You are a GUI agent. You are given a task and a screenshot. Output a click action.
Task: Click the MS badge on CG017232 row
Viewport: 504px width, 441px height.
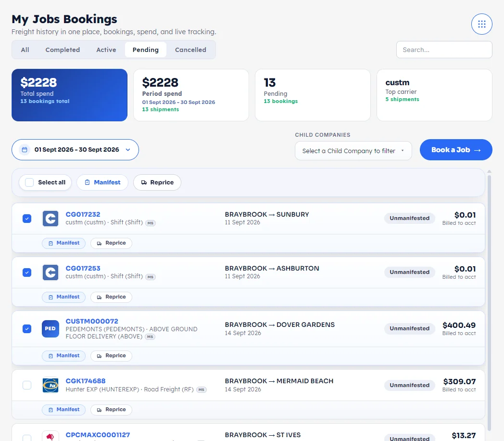click(x=151, y=223)
